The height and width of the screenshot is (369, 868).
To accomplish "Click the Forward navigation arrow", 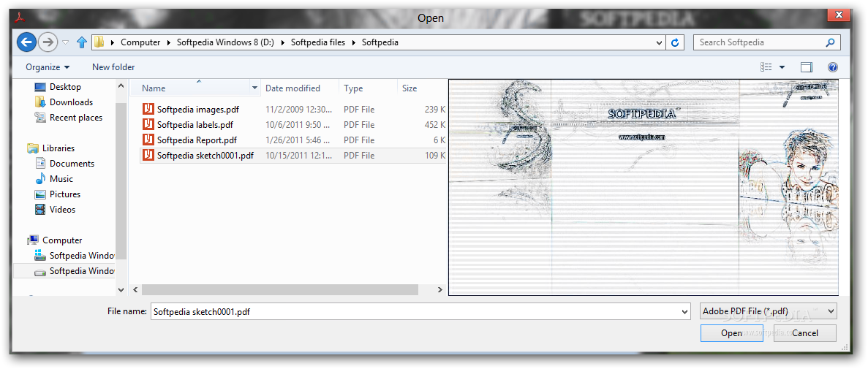I will pyautogui.click(x=49, y=42).
